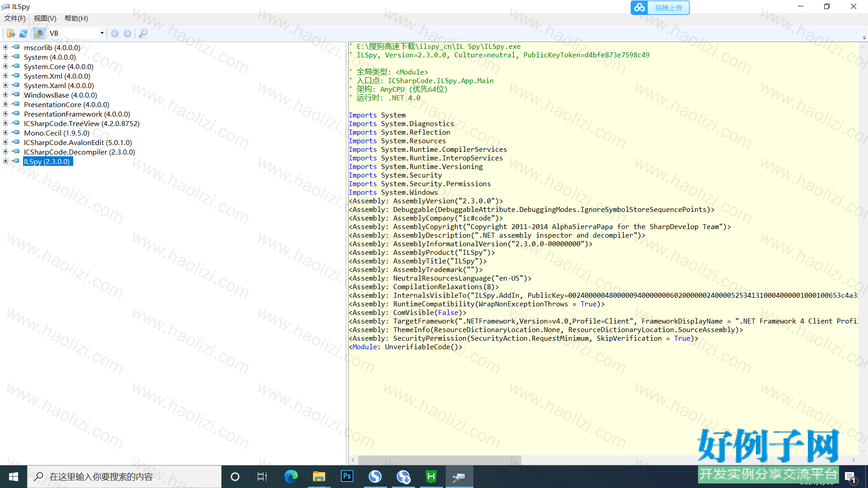Select System.Xml (4.0.0.0) assembly
The width and height of the screenshot is (868, 488).
57,76
